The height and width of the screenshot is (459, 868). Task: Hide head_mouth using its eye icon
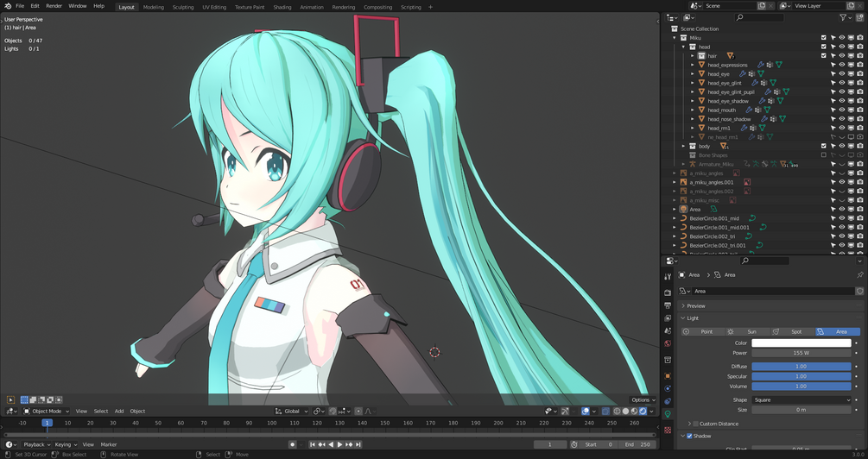pyautogui.click(x=842, y=110)
